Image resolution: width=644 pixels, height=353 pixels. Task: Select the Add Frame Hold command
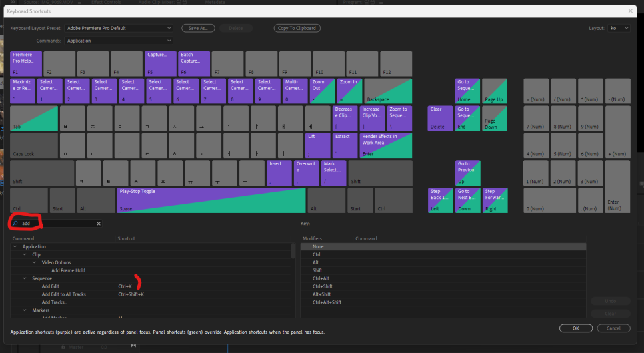point(68,270)
